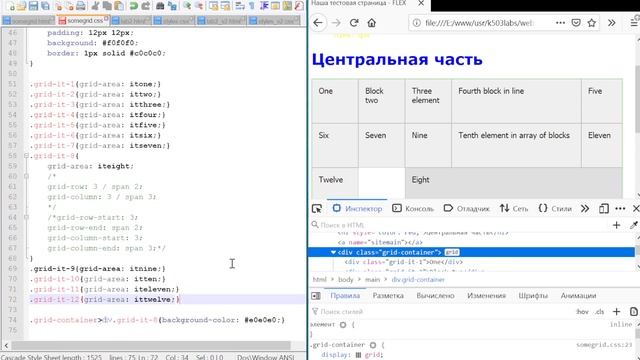Click the Firefox forward arrow

point(336,23)
